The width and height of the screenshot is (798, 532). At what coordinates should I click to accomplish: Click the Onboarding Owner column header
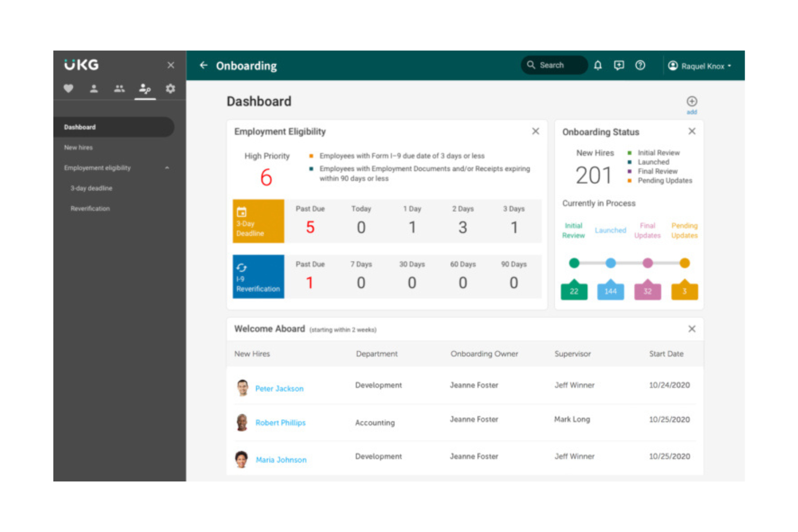pos(484,354)
